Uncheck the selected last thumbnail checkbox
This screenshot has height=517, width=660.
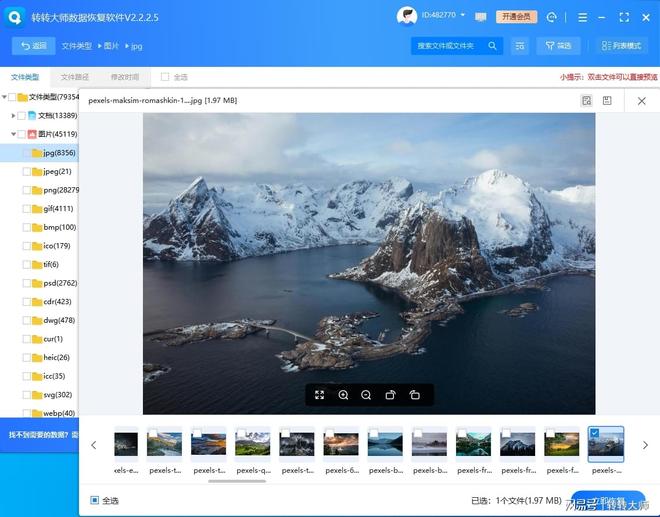[x=594, y=432]
